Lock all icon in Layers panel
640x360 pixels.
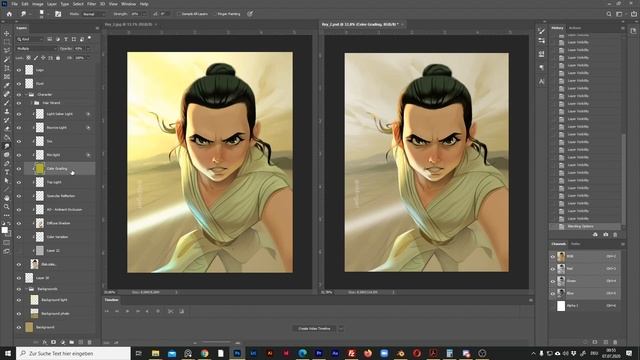coord(58,58)
